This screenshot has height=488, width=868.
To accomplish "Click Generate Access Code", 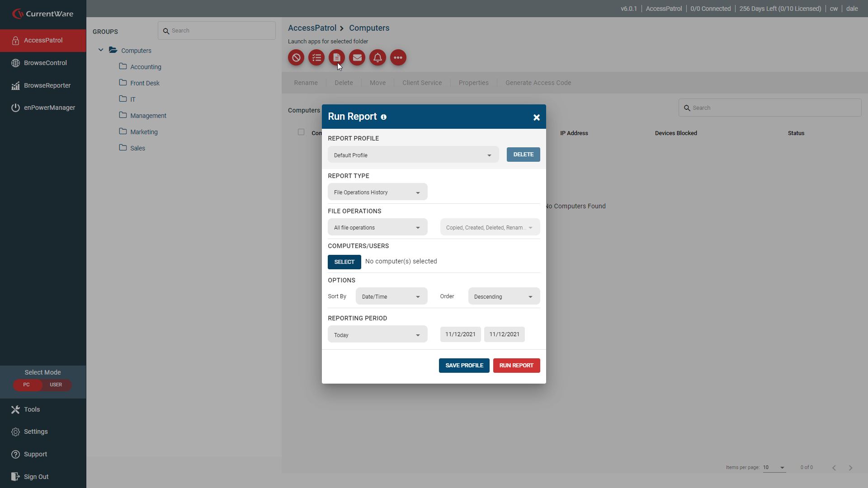I will coord(538,83).
